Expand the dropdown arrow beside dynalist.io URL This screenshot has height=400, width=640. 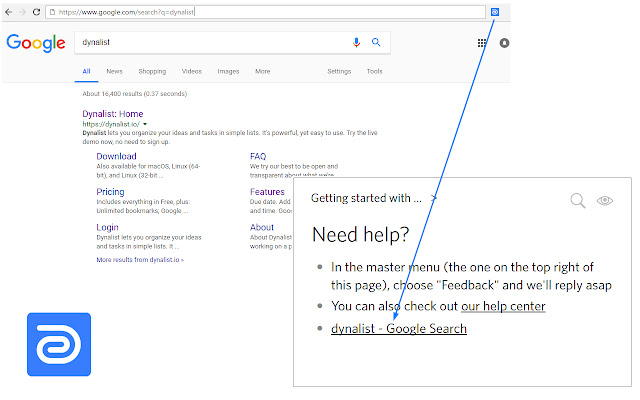(145, 124)
